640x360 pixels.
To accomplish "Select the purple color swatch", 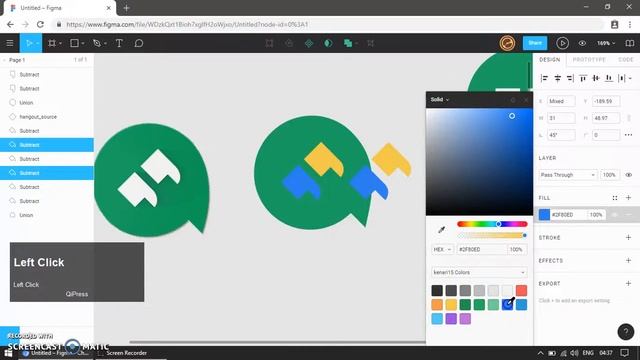I will pyautogui.click(x=451, y=319).
